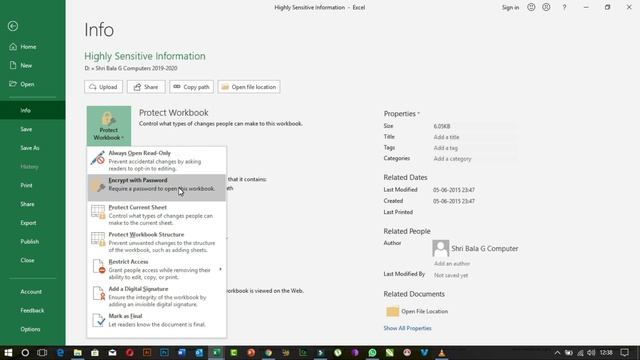Send a smile feedback face icon
The height and width of the screenshot is (360, 640).
click(531, 7)
